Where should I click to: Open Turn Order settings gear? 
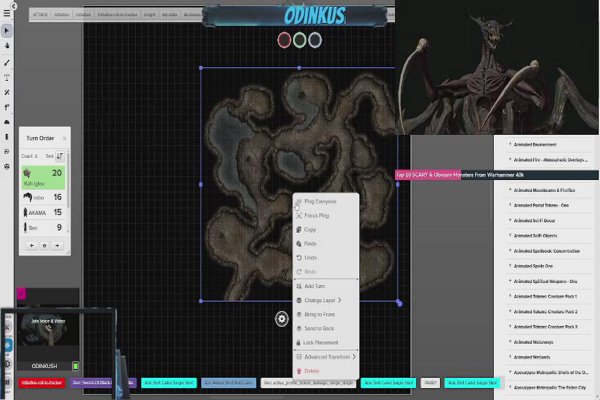point(44,245)
